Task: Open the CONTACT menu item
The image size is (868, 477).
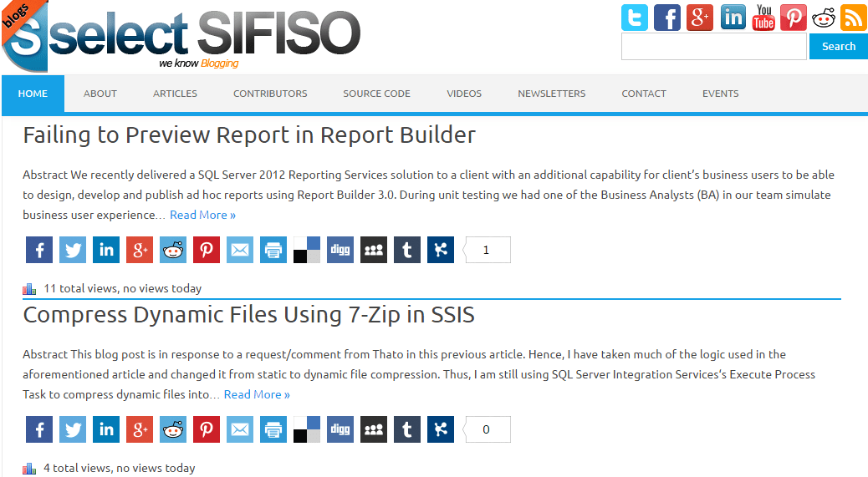Action: point(644,94)
